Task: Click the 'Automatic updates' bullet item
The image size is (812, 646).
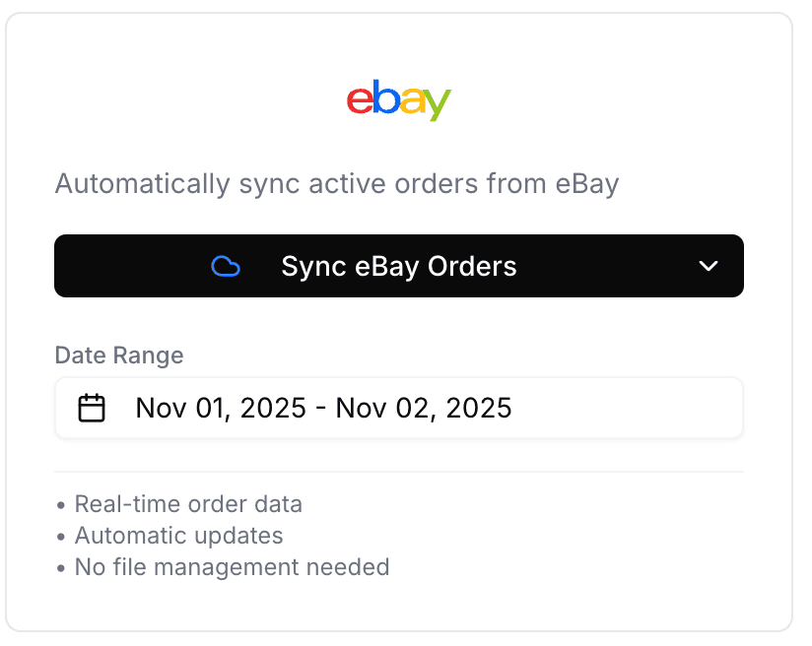Action: [x=178, y=536]
